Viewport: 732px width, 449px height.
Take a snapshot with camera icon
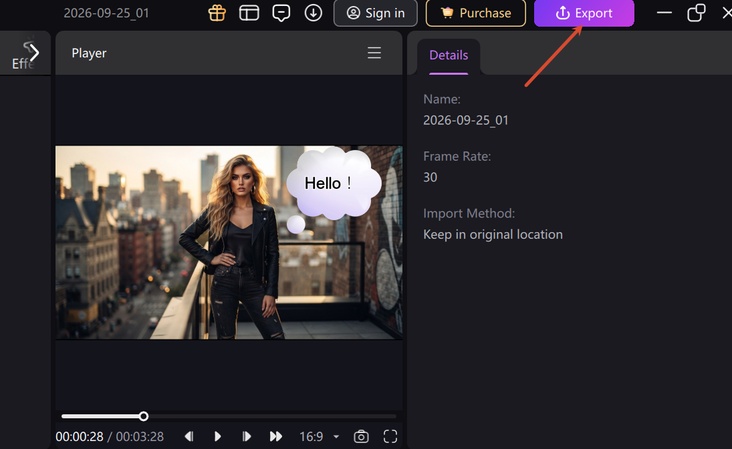(361, 436)
